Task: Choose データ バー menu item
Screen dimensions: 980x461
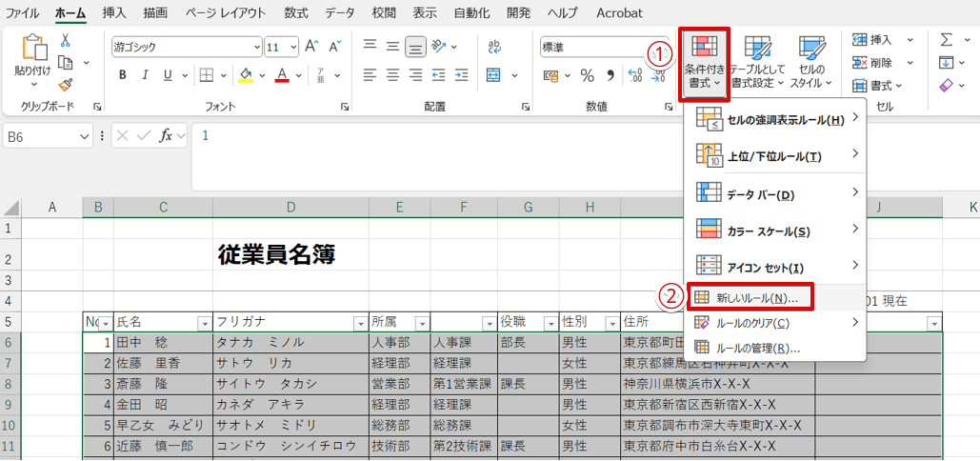Action: point(775,195)
